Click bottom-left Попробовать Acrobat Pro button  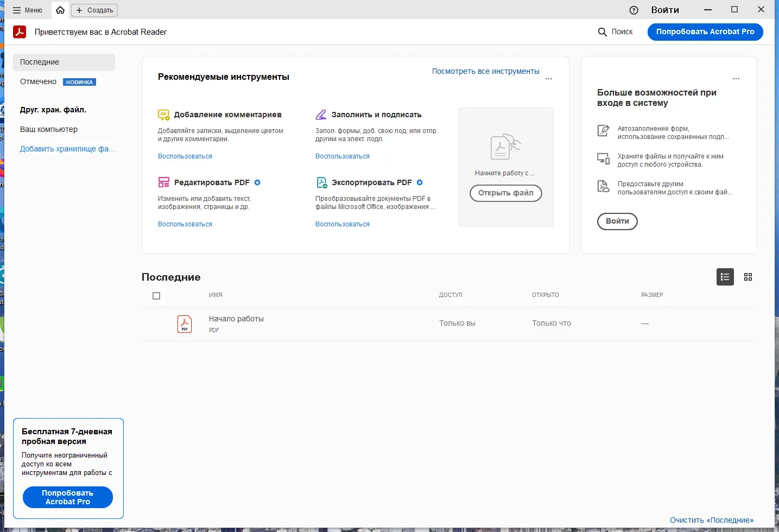68,497
